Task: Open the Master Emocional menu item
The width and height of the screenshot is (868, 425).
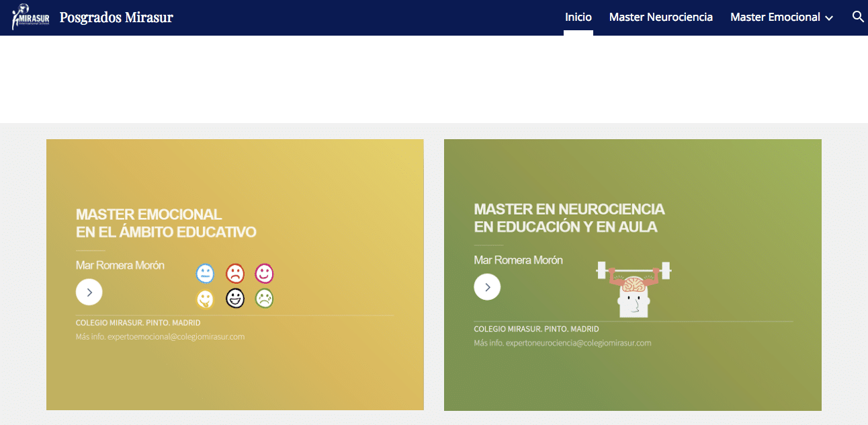Action: 775,17
